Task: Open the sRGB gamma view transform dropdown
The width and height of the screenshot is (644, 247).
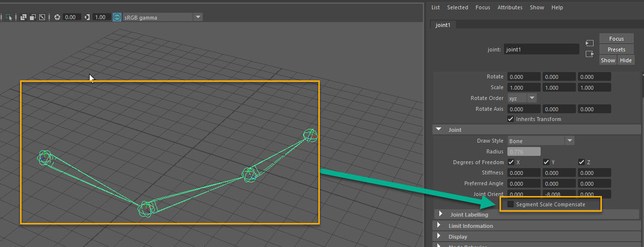Action: [x=198, y=17]
